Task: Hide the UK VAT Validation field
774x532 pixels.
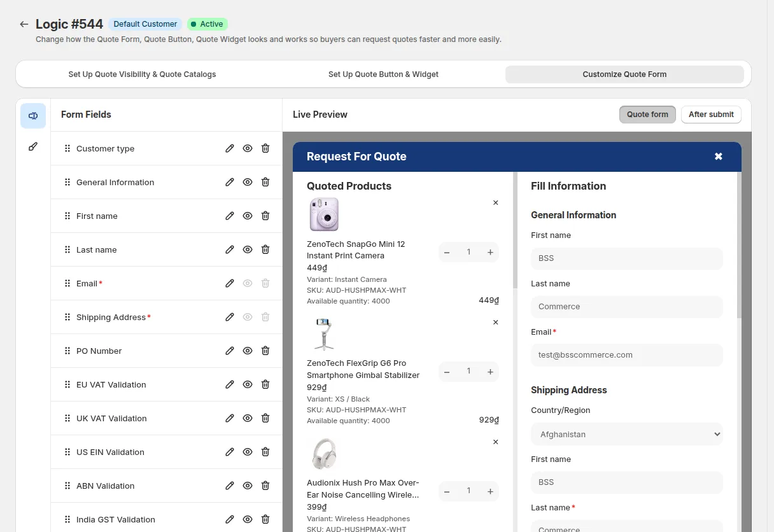Action: [x=248, y=418]
